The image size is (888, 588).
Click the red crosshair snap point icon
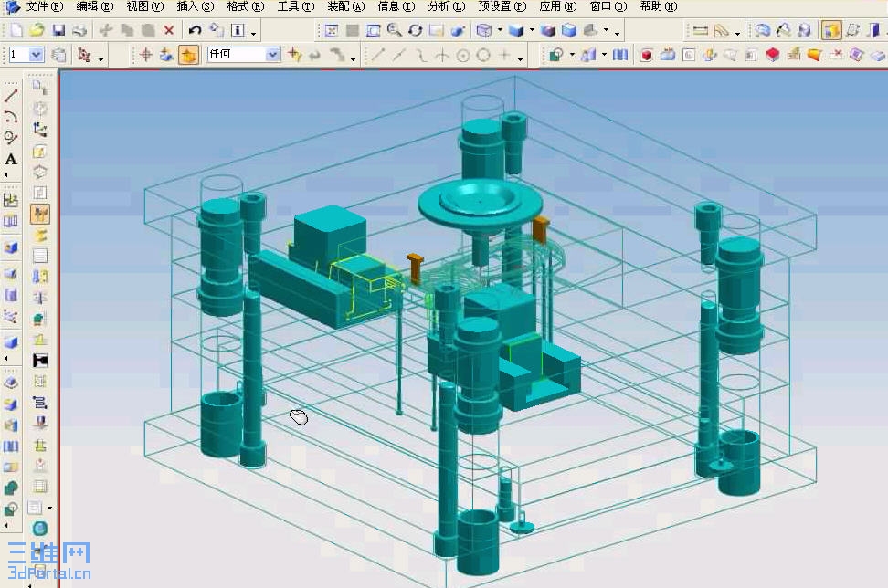point(145,55)
